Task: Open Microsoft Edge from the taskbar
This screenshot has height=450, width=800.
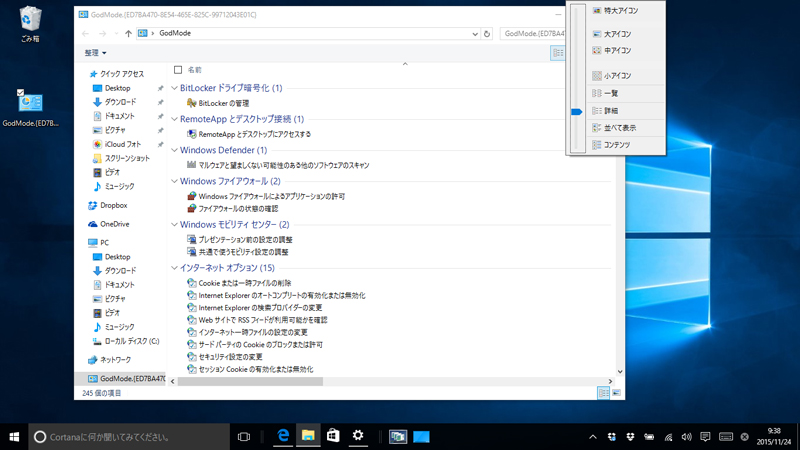Action: pyautogui.click(x=284, y=437)
